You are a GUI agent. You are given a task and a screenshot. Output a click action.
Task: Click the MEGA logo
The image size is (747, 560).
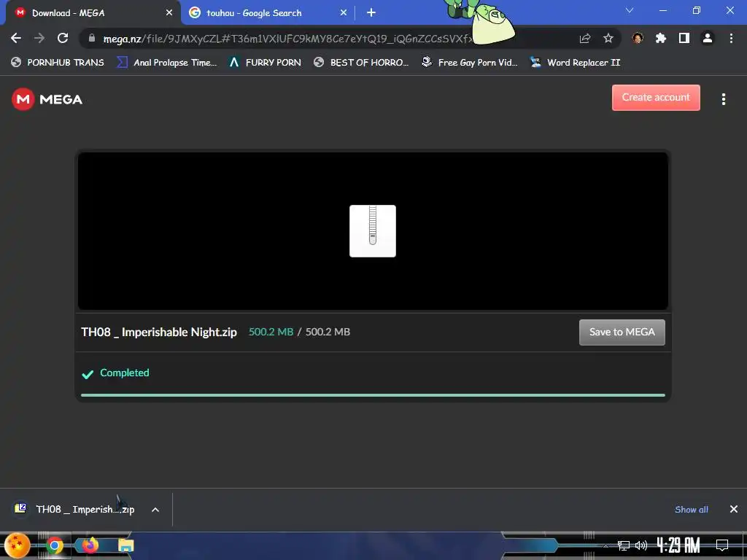[47, 99]
